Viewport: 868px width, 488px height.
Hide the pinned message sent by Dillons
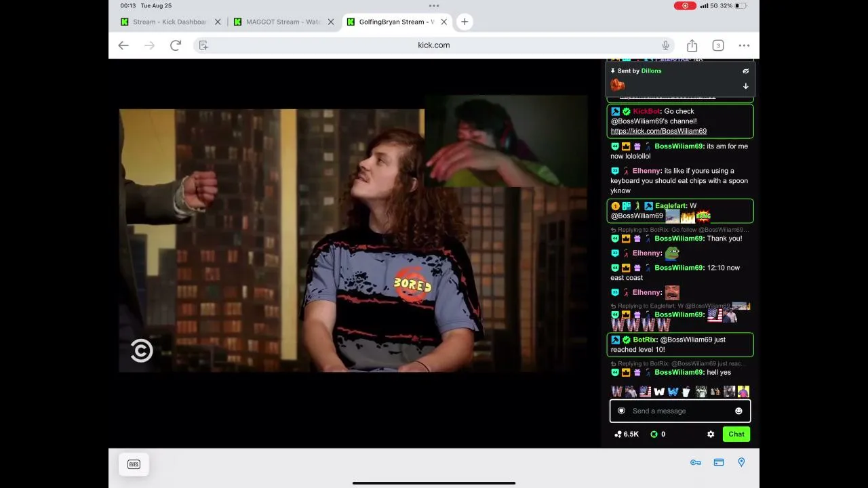pyautogui.click(x=746, y=70)
